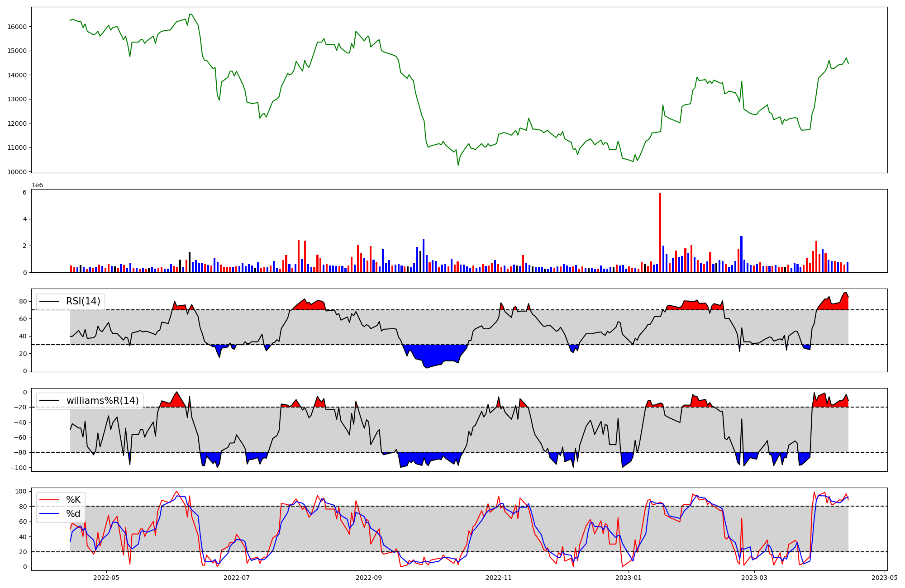Click the 80 tick on RSI axis

(x=24, y=301)
